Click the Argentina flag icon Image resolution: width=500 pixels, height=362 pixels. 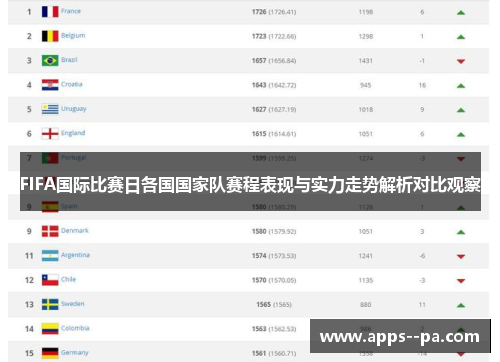click(50, 256)
